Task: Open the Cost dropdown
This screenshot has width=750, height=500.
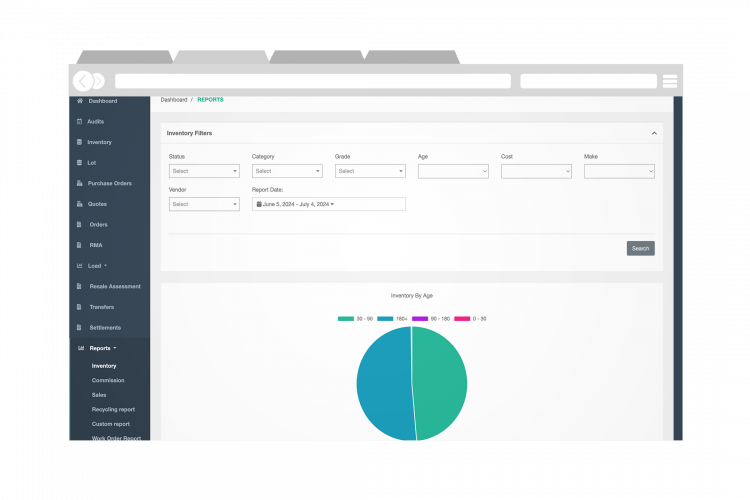Action: 536,171
